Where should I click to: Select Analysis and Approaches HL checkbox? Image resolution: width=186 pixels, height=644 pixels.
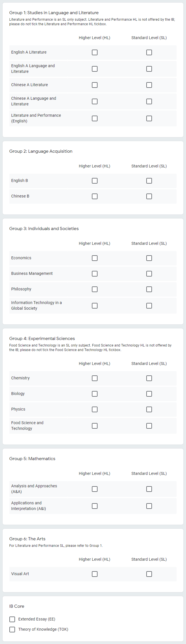coord(95,489)
